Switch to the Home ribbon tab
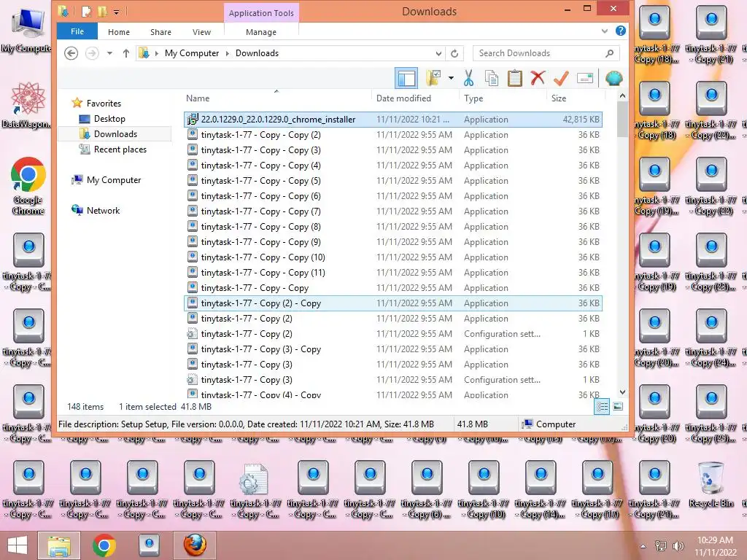 (x=119, y=32)
